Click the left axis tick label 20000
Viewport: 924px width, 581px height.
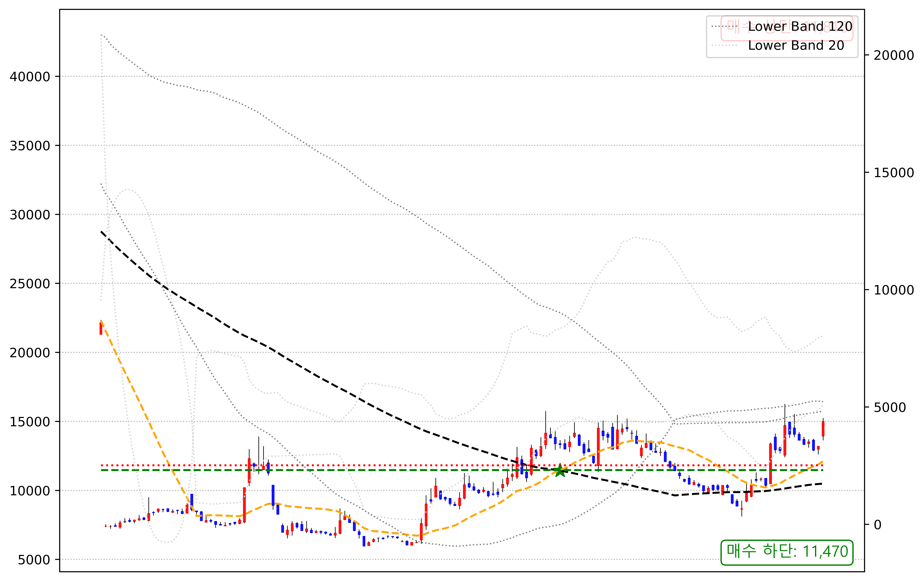click(30, 353)
